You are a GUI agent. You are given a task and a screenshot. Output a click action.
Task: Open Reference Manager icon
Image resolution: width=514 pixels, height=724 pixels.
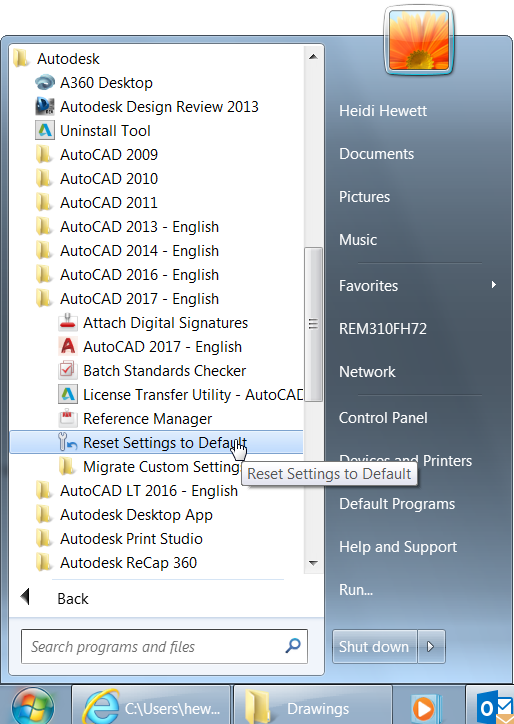tap(68, 419)
